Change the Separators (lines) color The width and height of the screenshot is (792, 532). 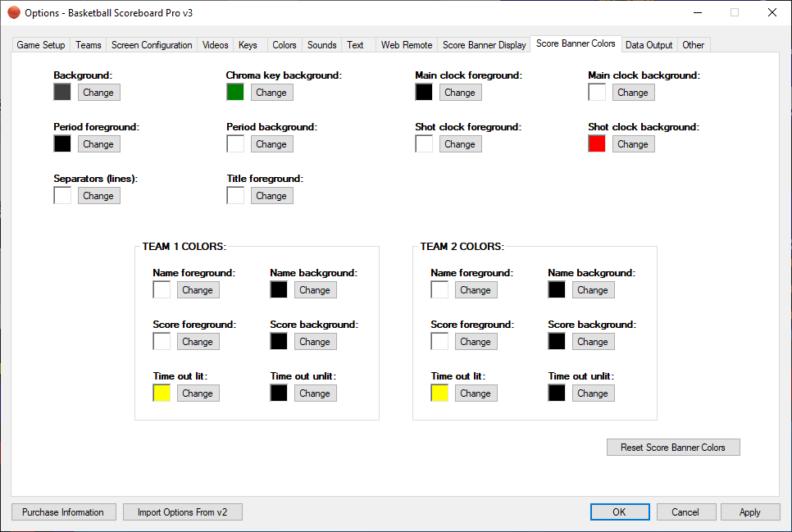click(98, 196)
